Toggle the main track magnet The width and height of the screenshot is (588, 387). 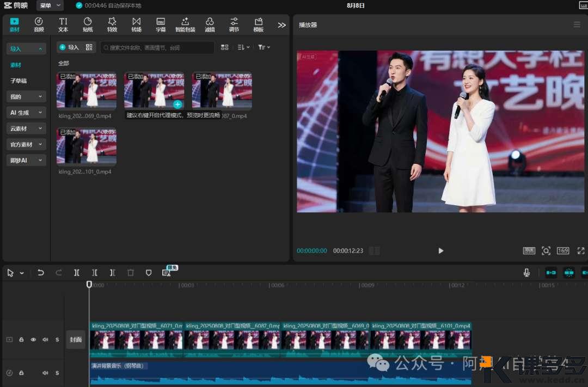pyautogui.click(x=551, y=273)
